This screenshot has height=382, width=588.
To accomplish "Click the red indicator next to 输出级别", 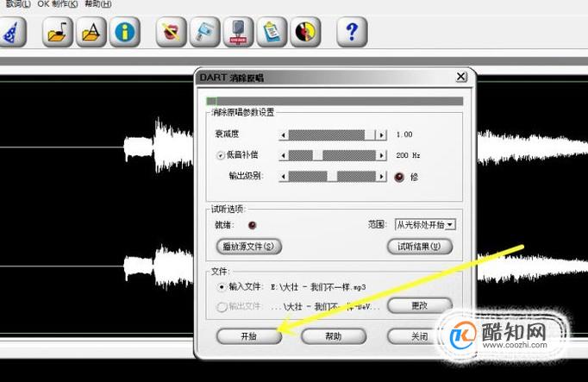I will [x=399, y=177].
